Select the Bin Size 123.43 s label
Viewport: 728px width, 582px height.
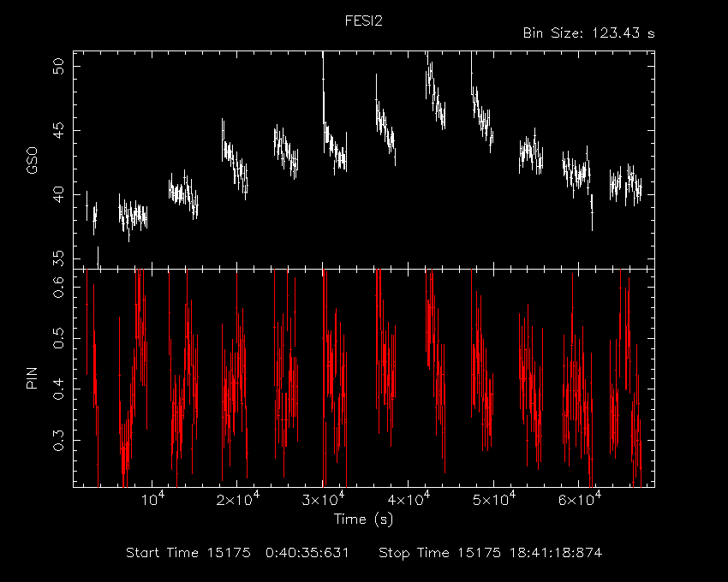pos(588,33)
